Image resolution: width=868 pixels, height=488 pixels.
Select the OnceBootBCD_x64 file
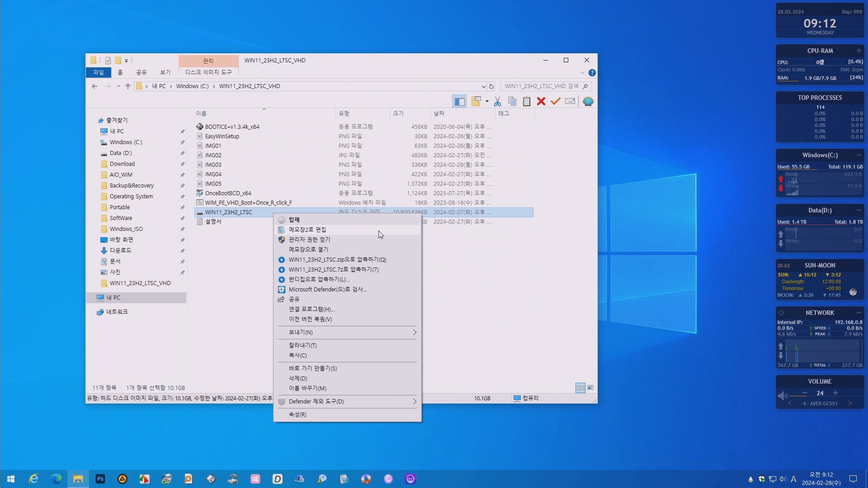pos(228,193)
